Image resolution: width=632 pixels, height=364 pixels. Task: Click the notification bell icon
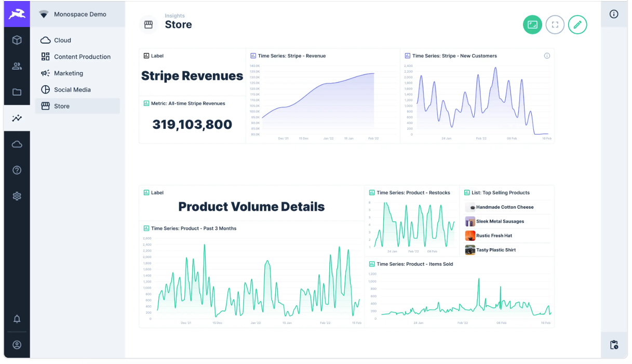17,319
